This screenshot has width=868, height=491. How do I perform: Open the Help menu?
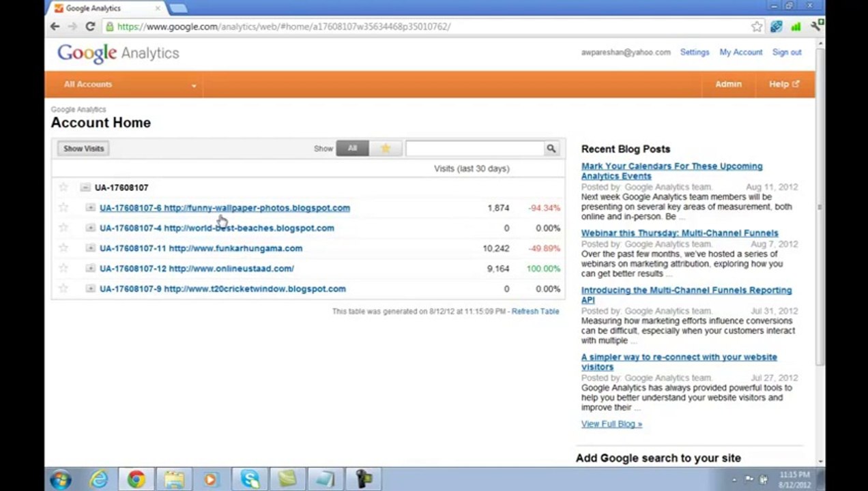784,85
